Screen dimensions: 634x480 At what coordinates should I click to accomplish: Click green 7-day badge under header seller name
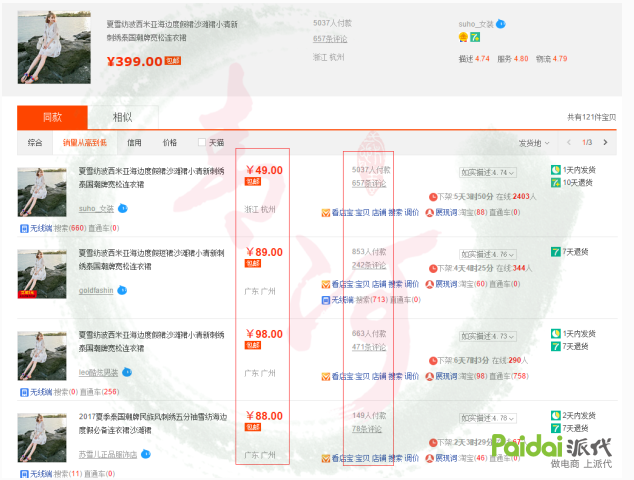click(475, 38)
